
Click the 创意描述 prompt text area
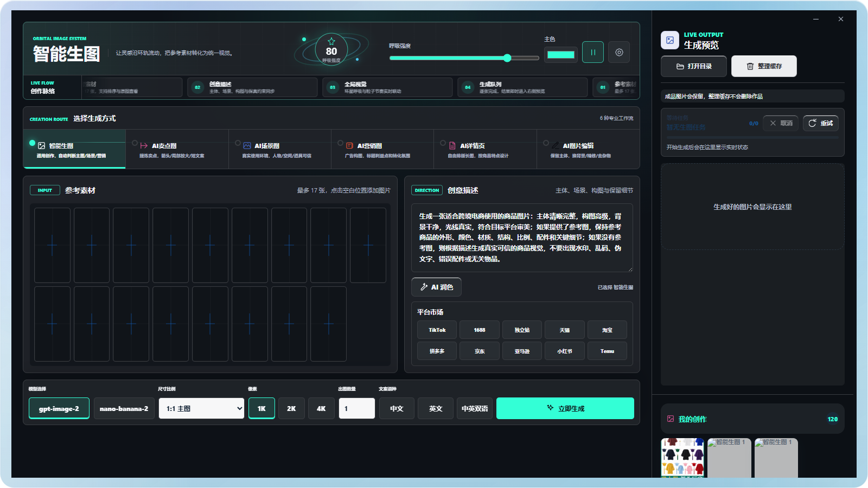(x=522, y=237)
